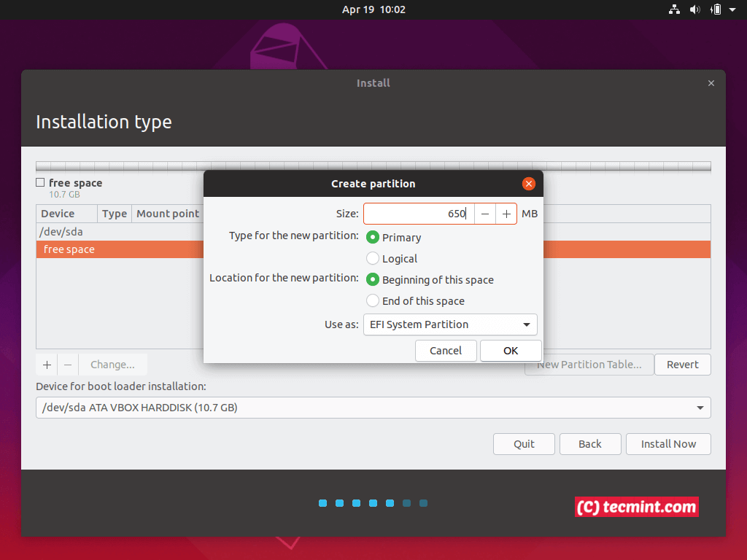Cancel the Create partition dialog

point(445,350)
